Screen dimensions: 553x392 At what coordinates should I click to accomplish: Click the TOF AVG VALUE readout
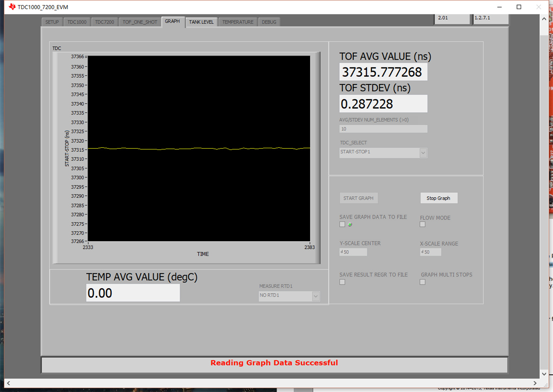(384, 72)
